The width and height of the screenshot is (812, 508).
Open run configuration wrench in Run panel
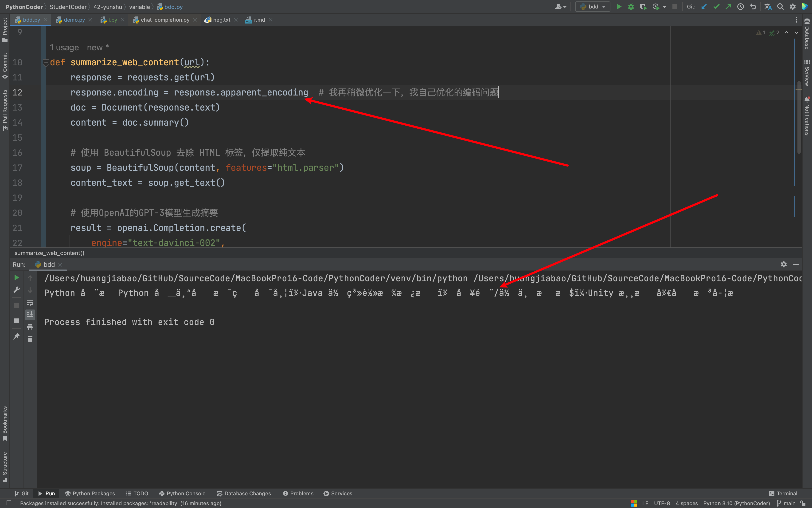pos(16,290)
